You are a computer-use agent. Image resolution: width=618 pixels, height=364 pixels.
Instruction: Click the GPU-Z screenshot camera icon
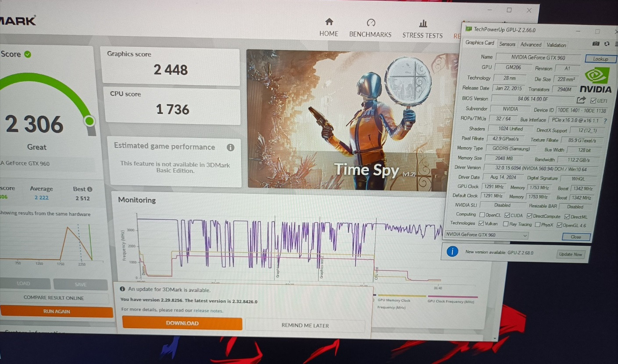coord(596,44)
